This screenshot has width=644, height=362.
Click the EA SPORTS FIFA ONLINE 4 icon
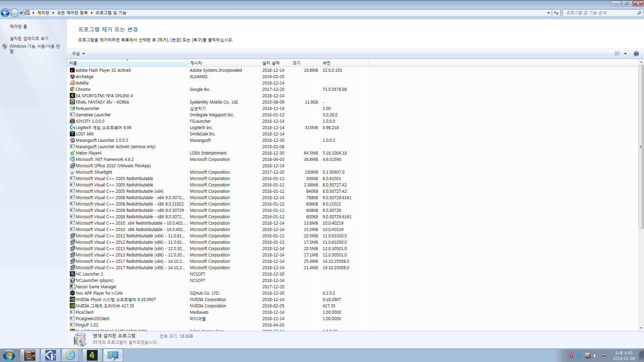[x=72, y=96]
